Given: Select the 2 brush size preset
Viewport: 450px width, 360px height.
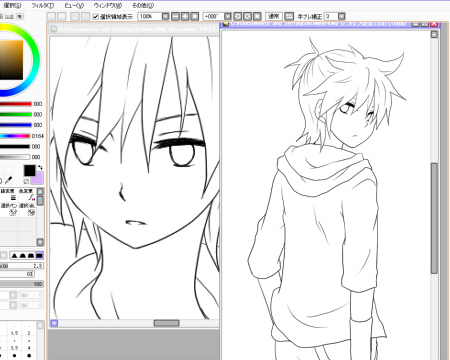Looking at the screenshot, I should point(29,330).
